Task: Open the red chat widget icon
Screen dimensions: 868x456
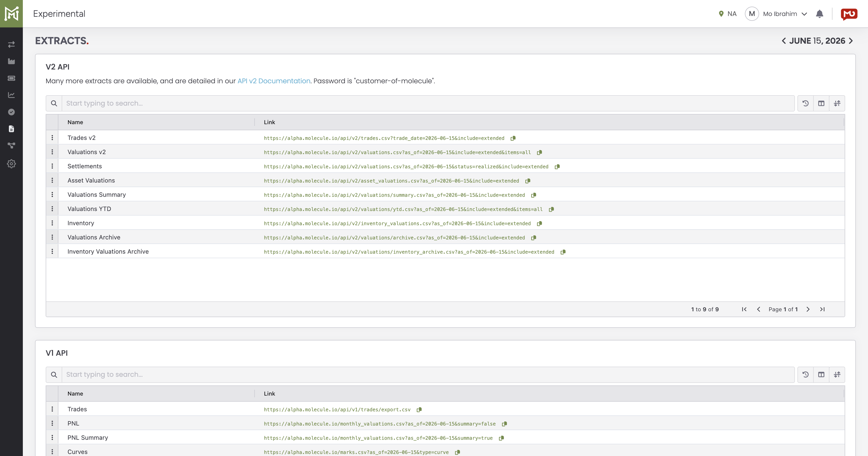Action: [x=849, y=14]
